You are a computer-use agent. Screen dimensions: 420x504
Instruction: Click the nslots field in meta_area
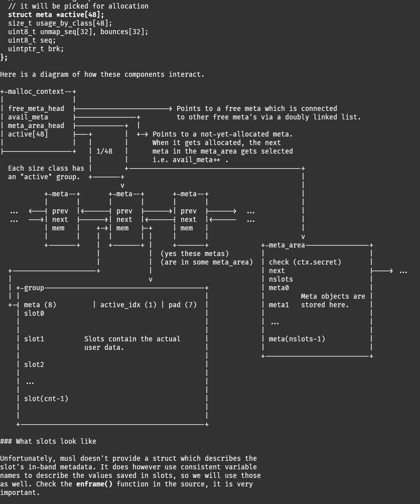(x=281, y=279)
